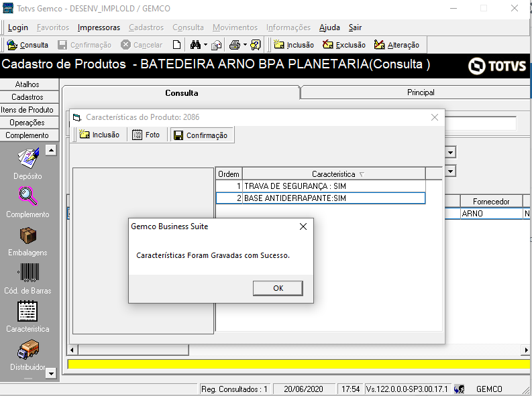Click the GEMCO label in status bar
532x396 pixels.
489,389
